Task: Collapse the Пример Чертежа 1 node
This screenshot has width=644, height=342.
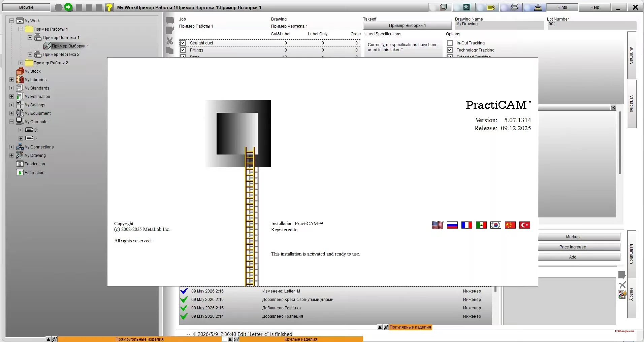Action: [30, 37]
